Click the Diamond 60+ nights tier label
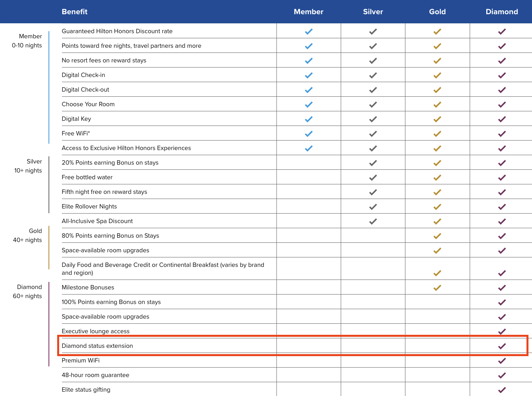This screenshot has width=532, height=396. 28,291
